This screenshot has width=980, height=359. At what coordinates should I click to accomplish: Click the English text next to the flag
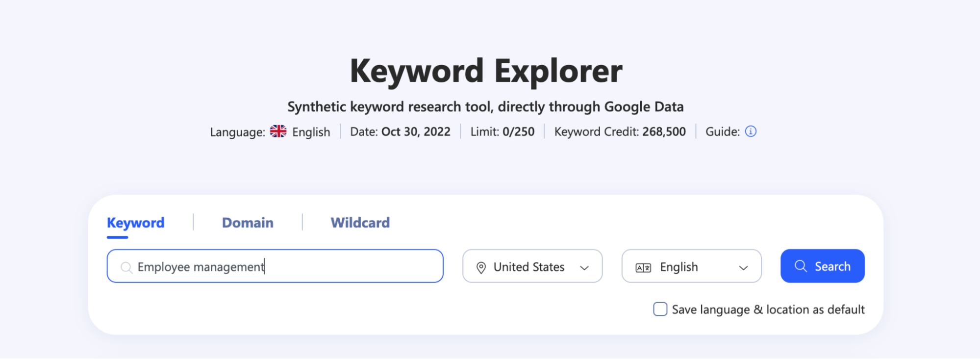coord(311,132)
